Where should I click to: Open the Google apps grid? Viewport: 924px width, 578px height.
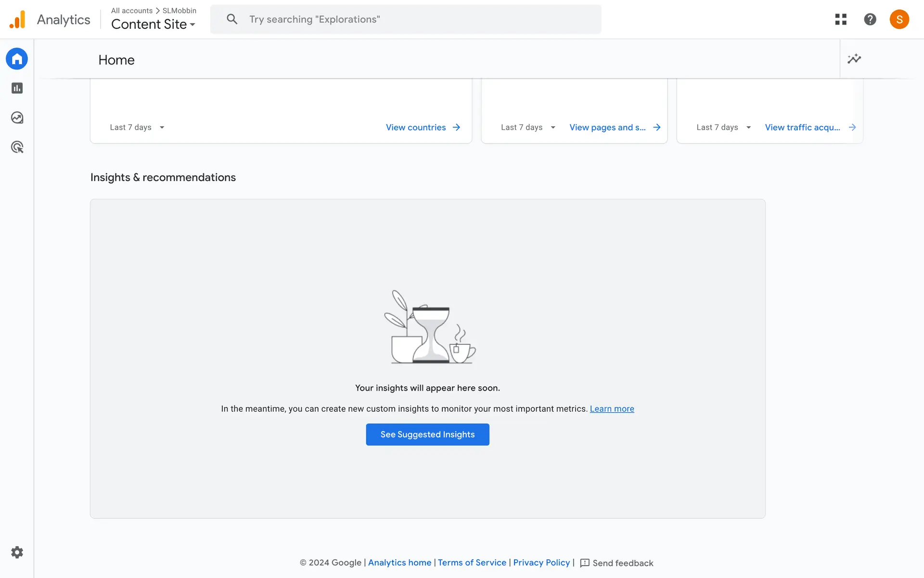click(841, 19)
